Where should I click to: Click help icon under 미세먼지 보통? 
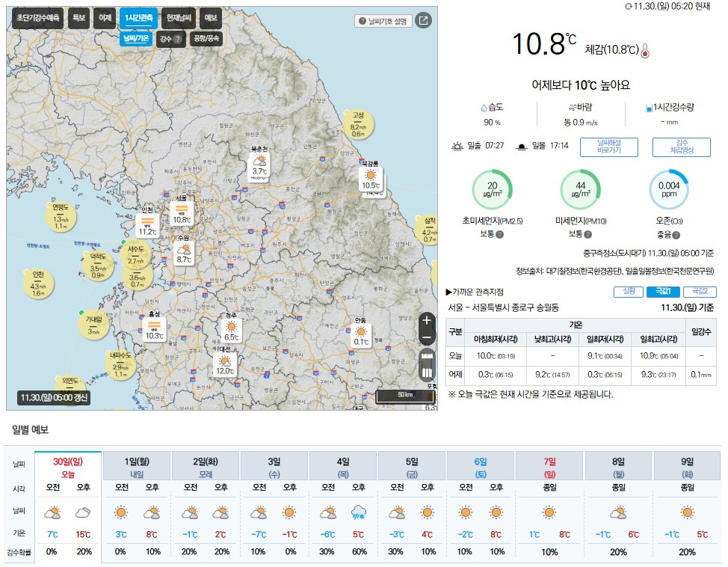coord(587,235)
